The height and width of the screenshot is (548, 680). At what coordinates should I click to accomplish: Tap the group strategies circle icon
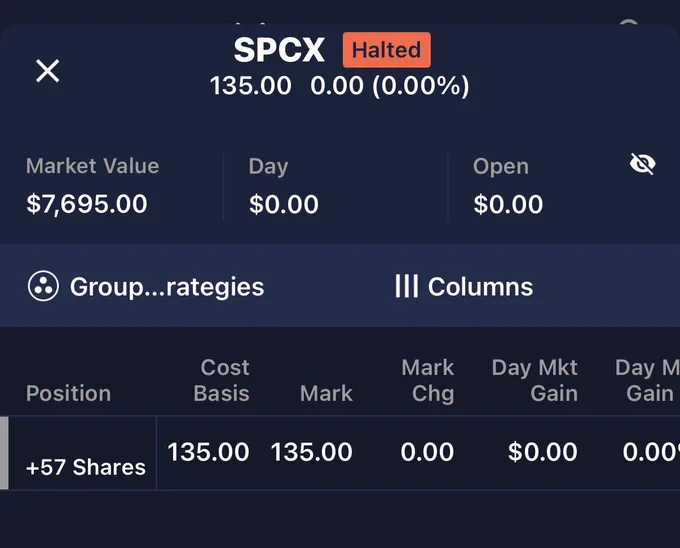(43, 286)
